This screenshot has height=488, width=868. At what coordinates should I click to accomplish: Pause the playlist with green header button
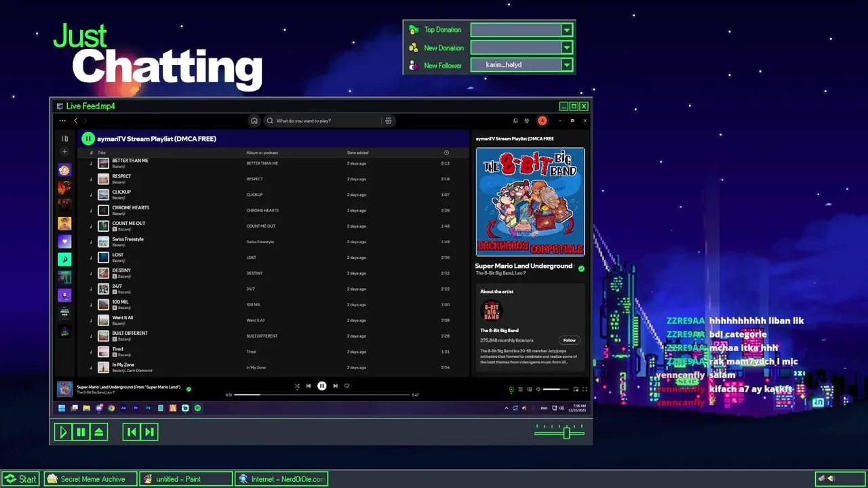tap(88, 139)
